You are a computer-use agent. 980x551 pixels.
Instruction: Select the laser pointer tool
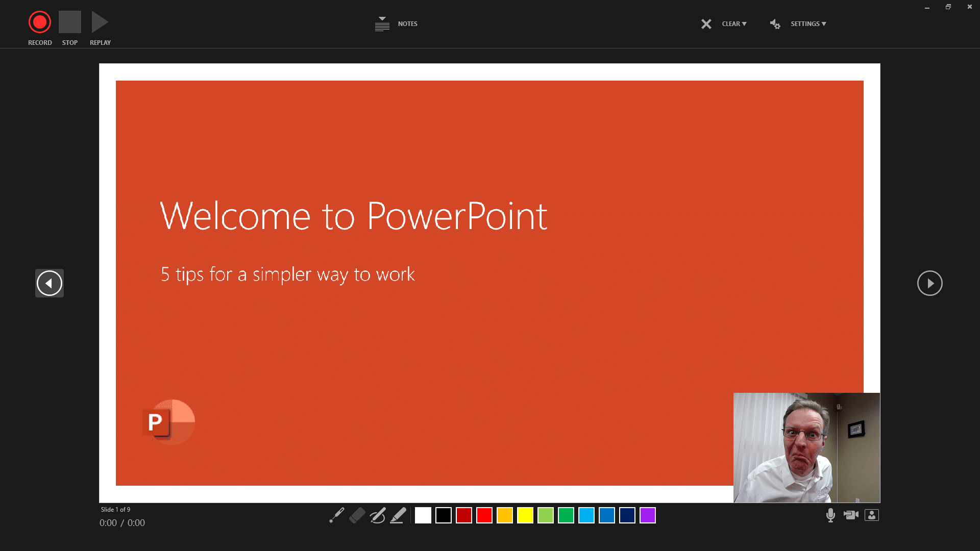coord(337,515)
